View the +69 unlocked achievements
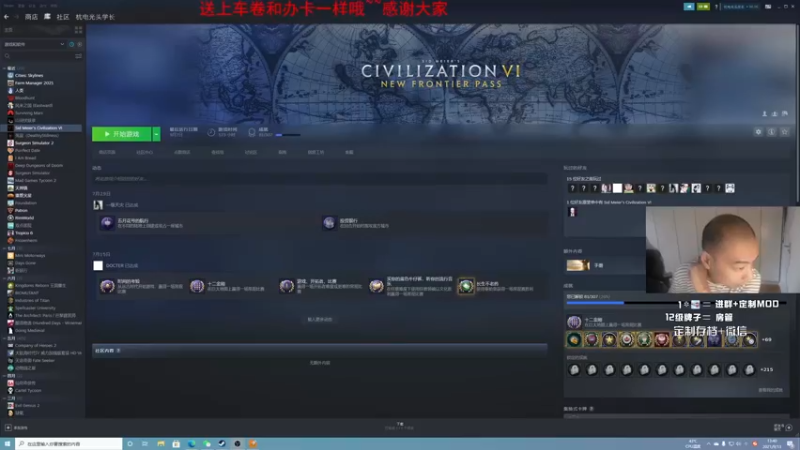 click(766, 340)
